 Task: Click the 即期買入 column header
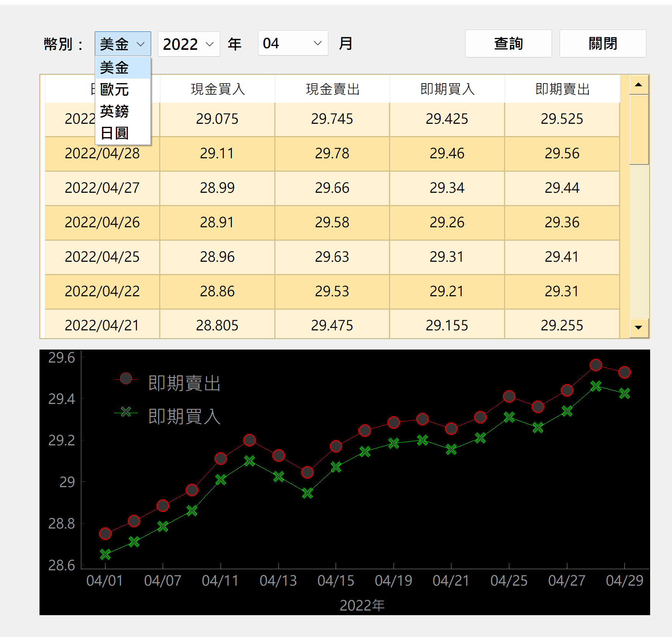point(447,89)
